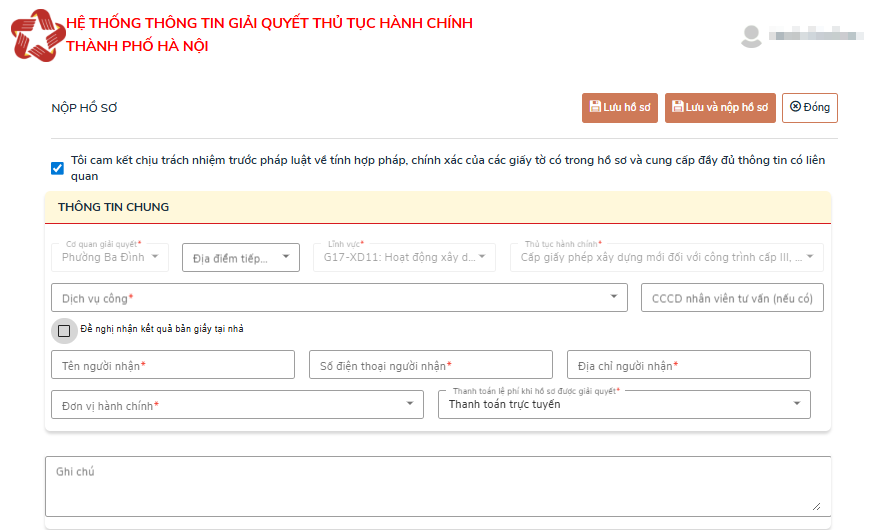The width and height of the screenshot is (870, 530).
Task: Click the Địa chỉ người nhận field
Action: pyautogui.click(x=688, y=365)
